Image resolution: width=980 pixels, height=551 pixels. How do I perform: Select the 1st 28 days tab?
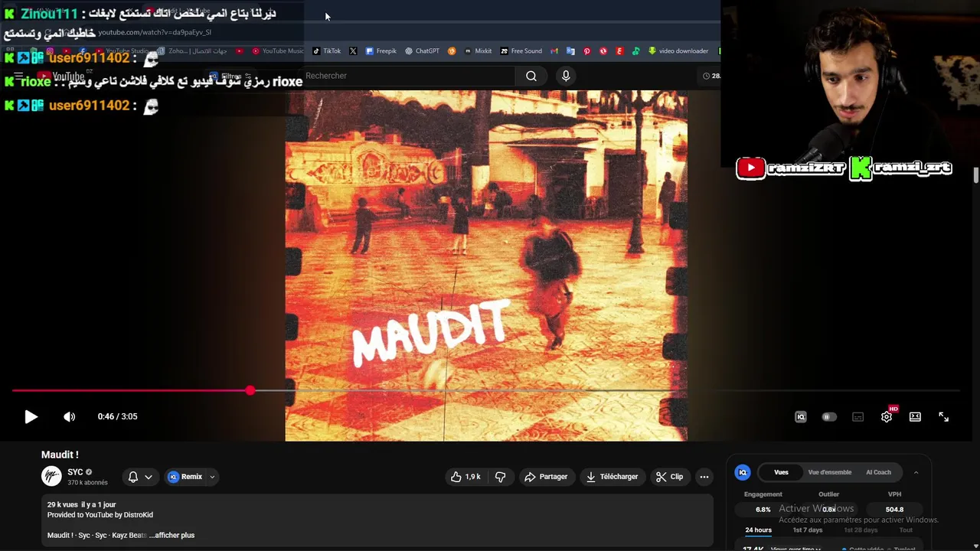861,530
